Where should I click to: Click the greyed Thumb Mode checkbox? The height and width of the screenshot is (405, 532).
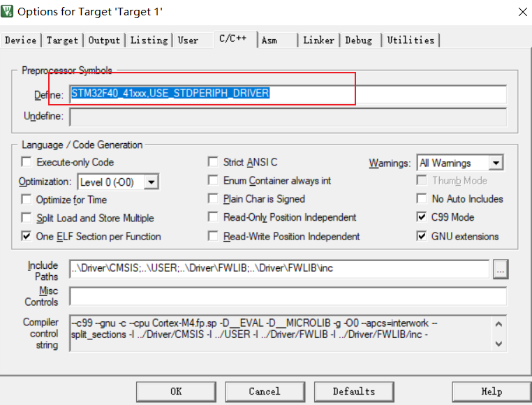coord(422,180)
